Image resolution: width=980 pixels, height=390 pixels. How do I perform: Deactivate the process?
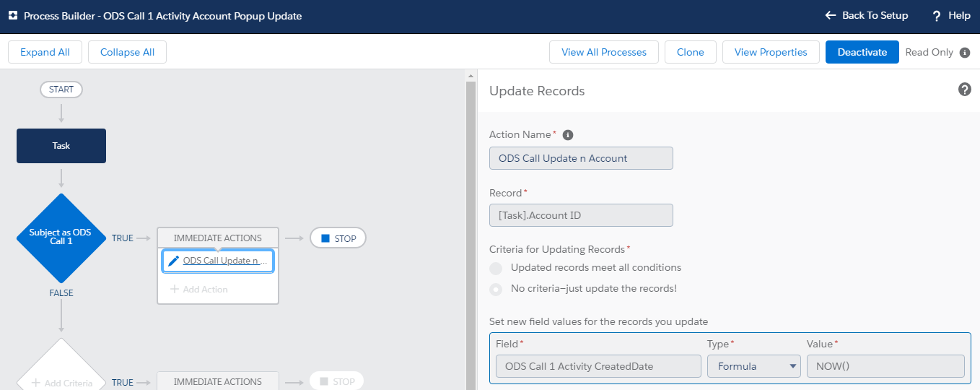[862, 52]
